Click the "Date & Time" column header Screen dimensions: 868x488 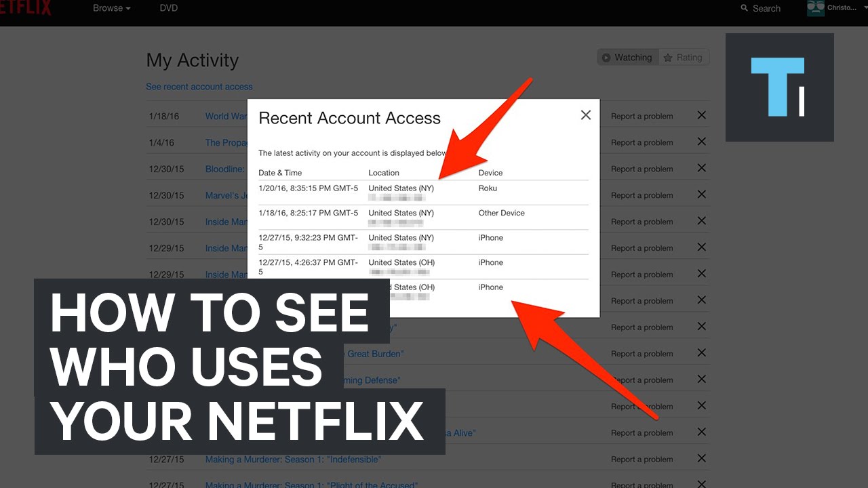pyautogui.click(x=280, y=173)
